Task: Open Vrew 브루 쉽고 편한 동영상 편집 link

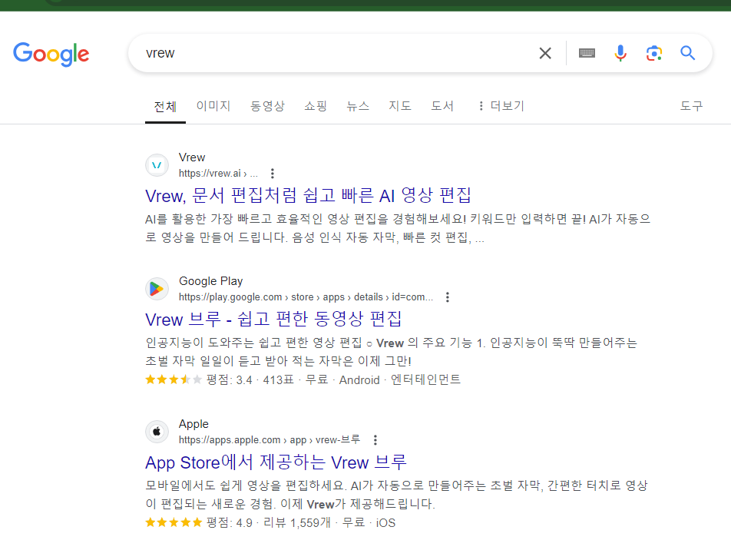Action: point(273,320)
